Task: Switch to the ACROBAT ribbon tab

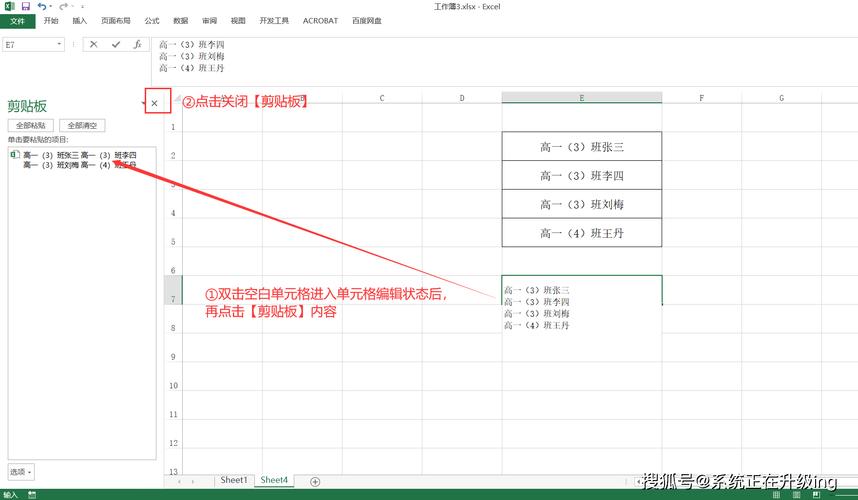Action: tap(320, 21)
